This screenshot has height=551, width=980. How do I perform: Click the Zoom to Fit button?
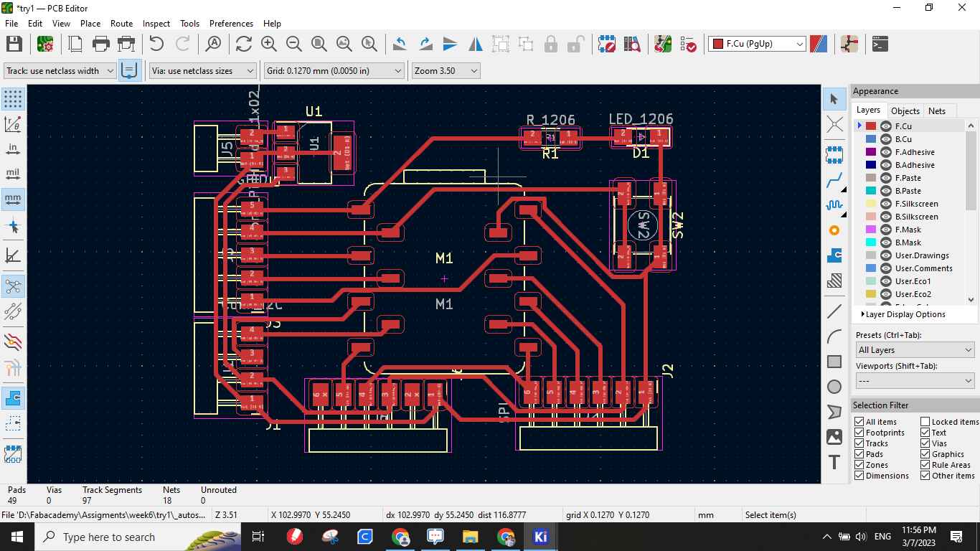319,44
